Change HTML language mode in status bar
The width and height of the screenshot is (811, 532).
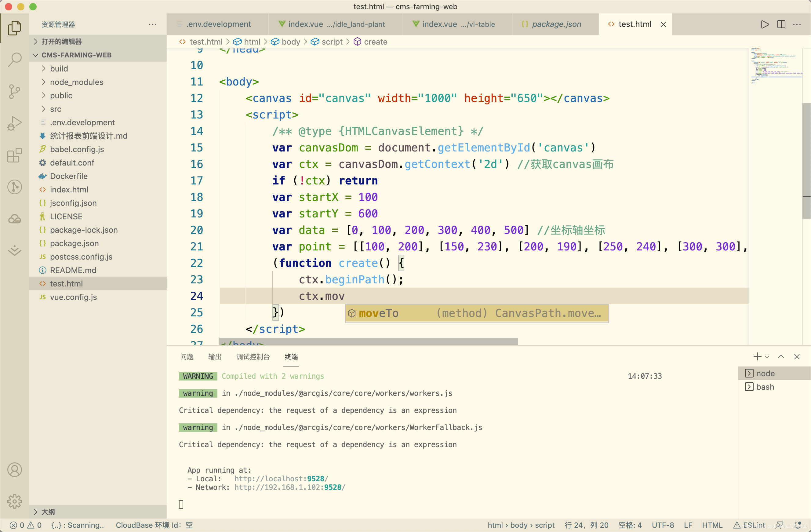(712, 525)
